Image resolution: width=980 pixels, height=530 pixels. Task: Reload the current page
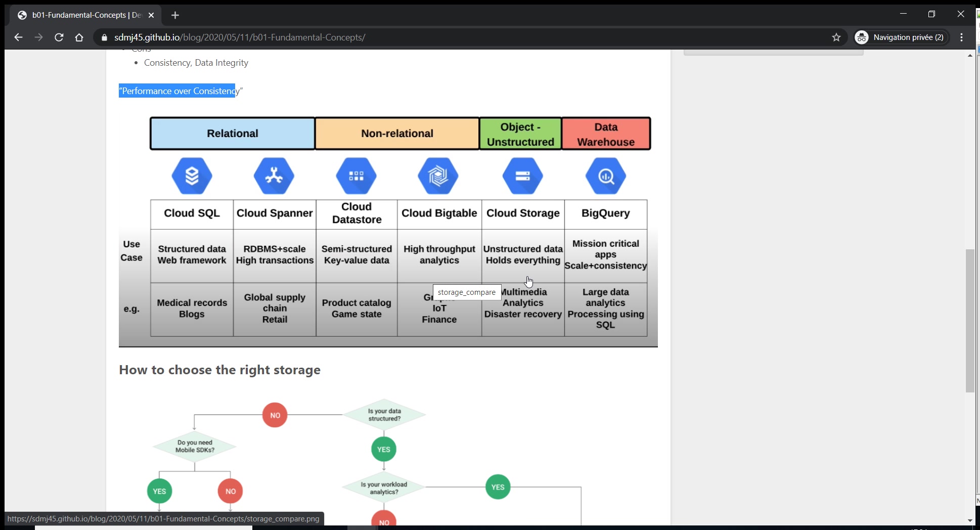(59, 37)
